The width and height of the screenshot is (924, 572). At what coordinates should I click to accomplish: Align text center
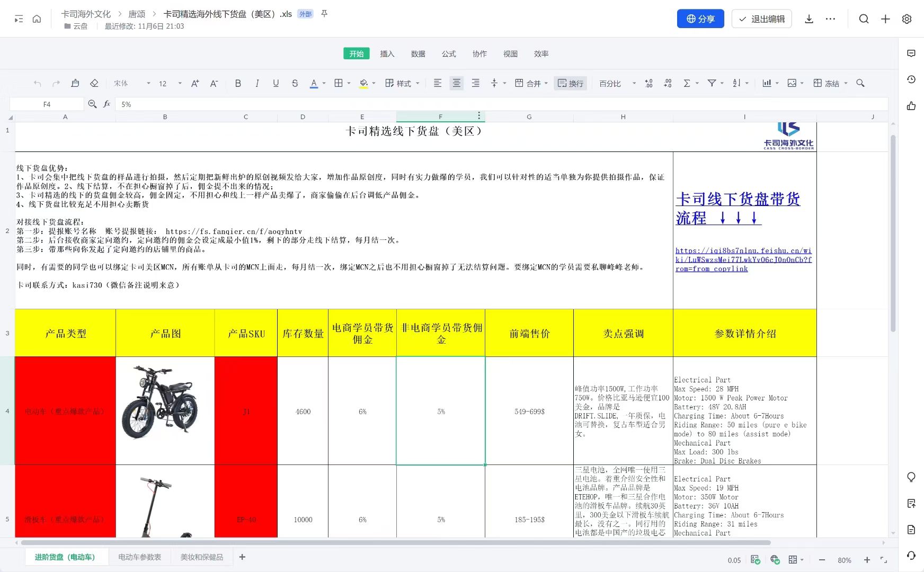coord(456,83)
